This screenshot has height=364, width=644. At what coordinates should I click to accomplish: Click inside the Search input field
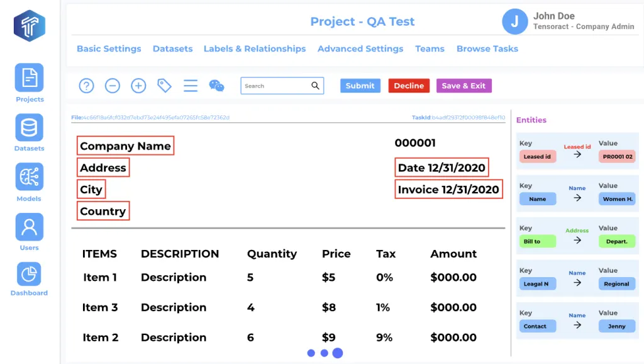coord(270,85)
